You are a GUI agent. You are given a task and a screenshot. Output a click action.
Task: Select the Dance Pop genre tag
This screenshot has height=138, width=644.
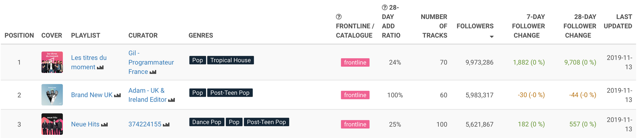coord(207,122)
